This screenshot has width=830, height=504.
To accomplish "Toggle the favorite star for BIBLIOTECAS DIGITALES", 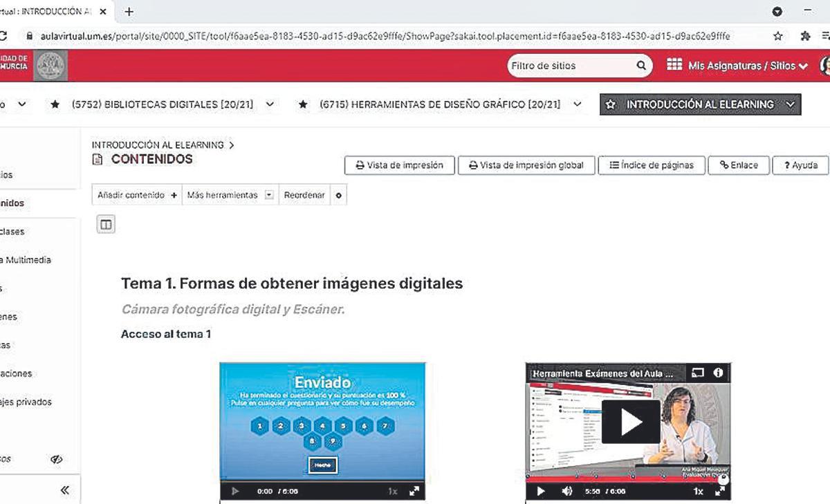I will [55, 104].
